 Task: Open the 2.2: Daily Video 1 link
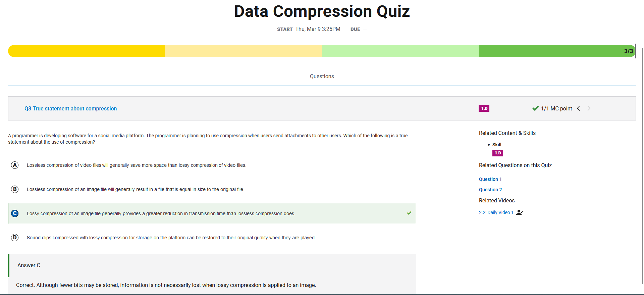(x=496, y=212)
